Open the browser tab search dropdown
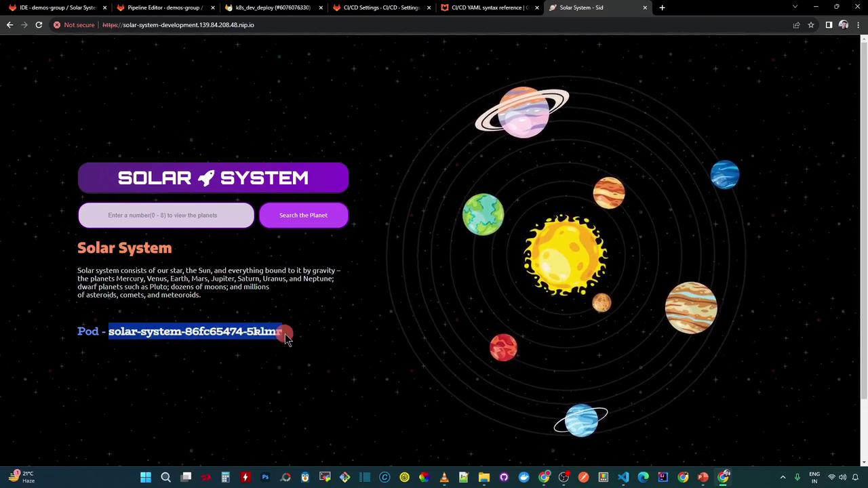Image resolution: width=868 pixels, height=488 pixels. tap(795, 7)
